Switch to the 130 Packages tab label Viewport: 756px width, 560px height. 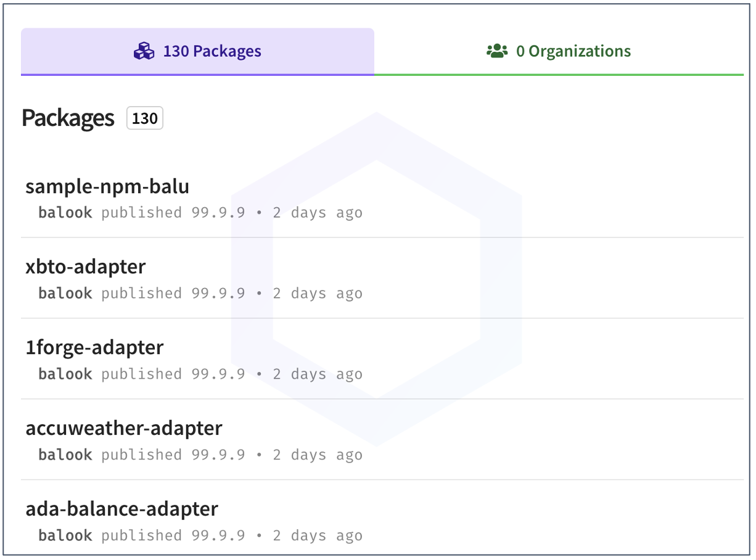coord(212,51)
